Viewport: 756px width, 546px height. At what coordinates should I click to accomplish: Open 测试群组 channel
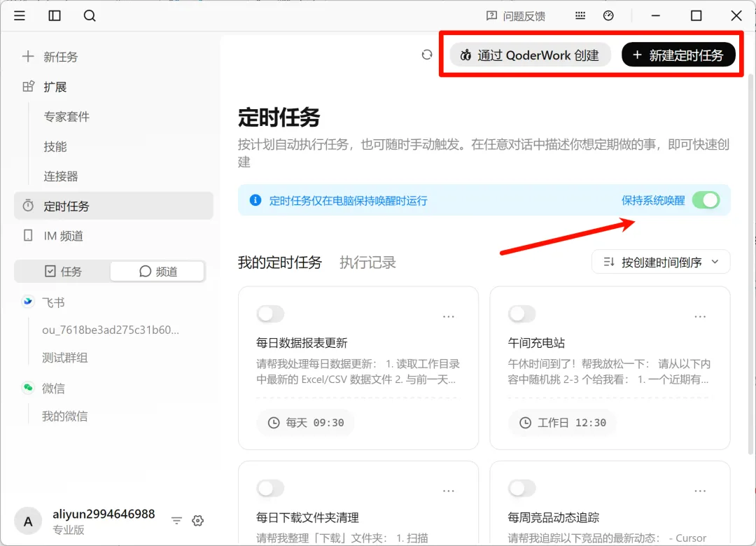pyautogui.click(x=64, y=358)
